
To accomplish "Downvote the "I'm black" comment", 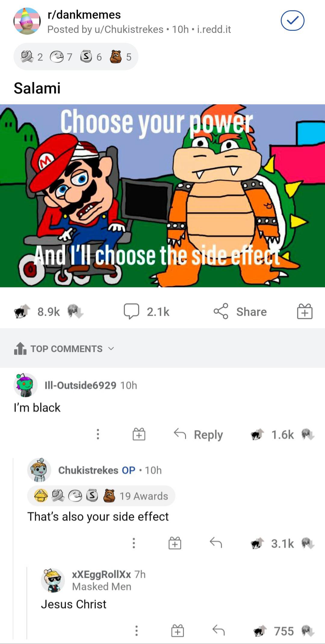I will click(307, 435).
